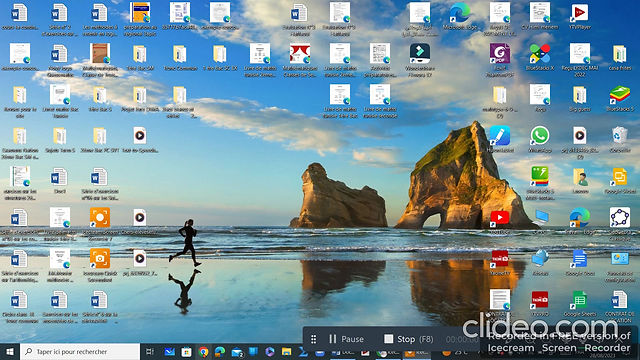
Task: Focus the 'Taper ici pour rechercher' search box
Action: (80, 351)
